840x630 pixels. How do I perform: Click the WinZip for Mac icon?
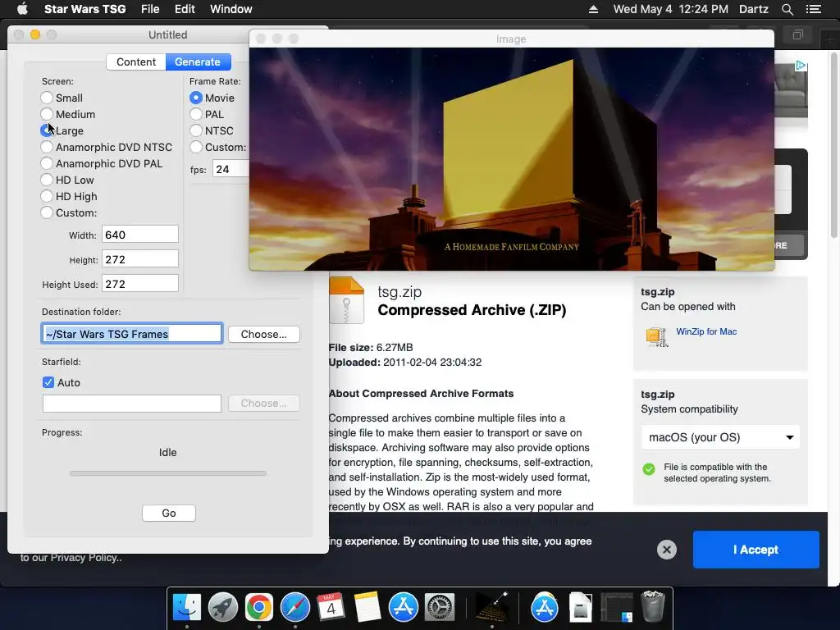657,336
